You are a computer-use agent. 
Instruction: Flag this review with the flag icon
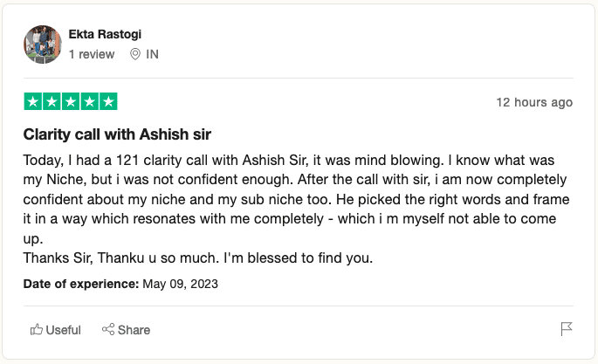point(566,329)
